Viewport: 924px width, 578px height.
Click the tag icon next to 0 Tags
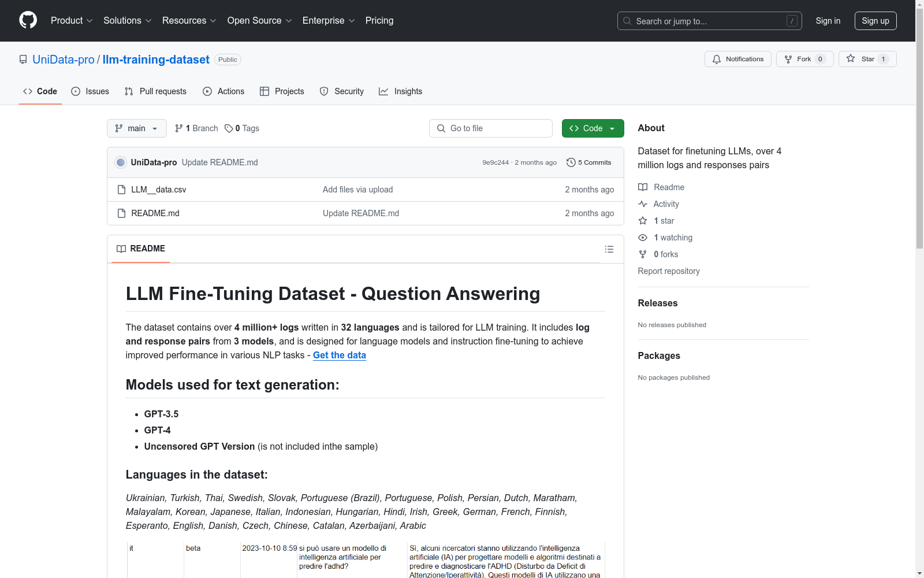coord(229,128)
